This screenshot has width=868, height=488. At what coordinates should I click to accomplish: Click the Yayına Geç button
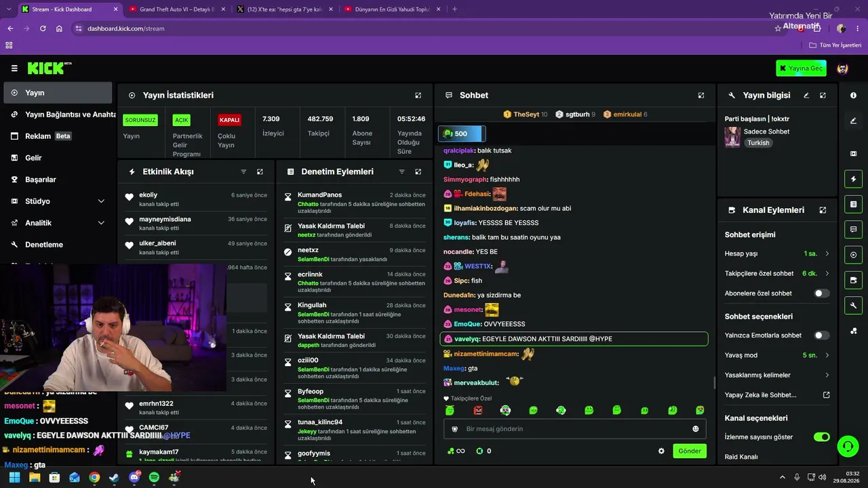tap(802, 68)
